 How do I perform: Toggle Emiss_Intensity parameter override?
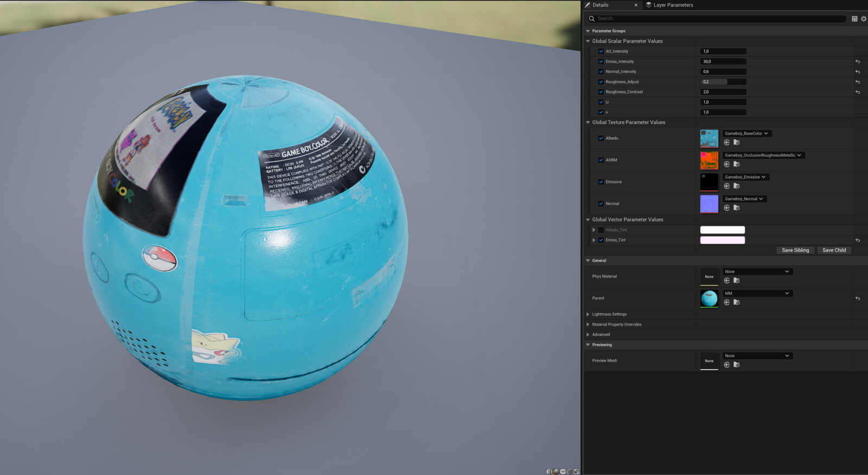[x=601, y=61]
